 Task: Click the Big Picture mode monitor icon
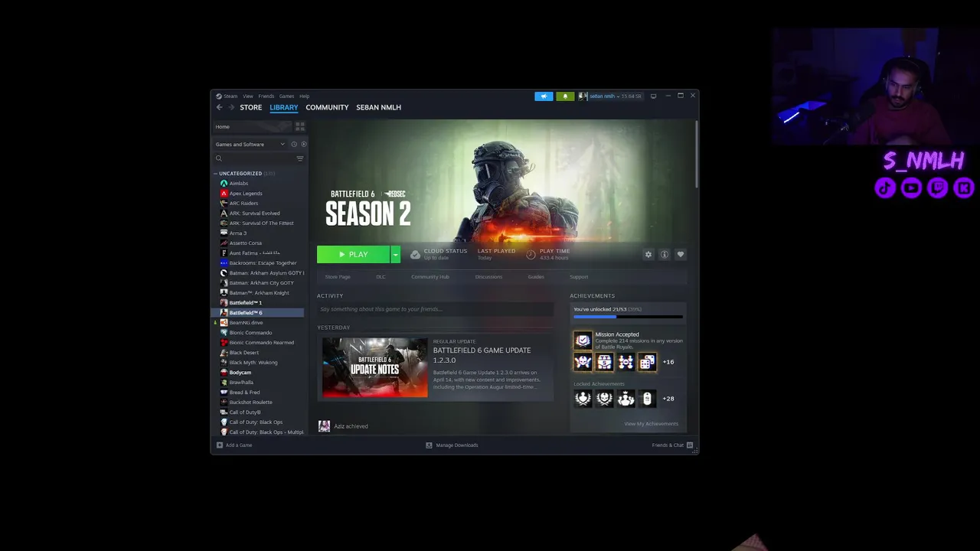(x=653, y=96)
